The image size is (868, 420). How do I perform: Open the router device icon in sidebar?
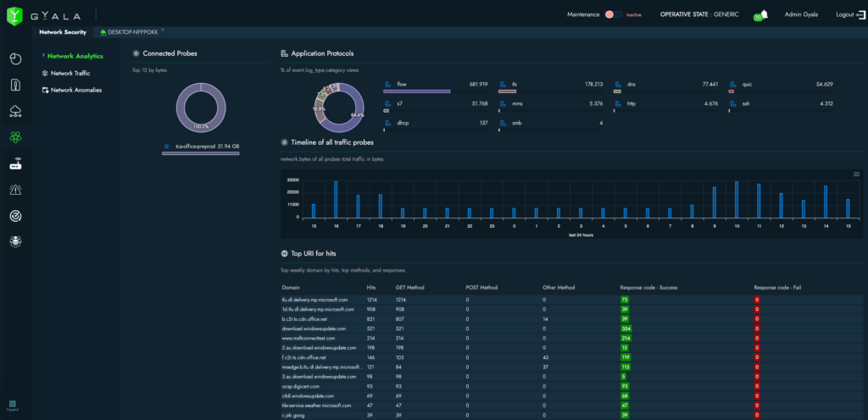pyautogui.click(x=15, y=164)
